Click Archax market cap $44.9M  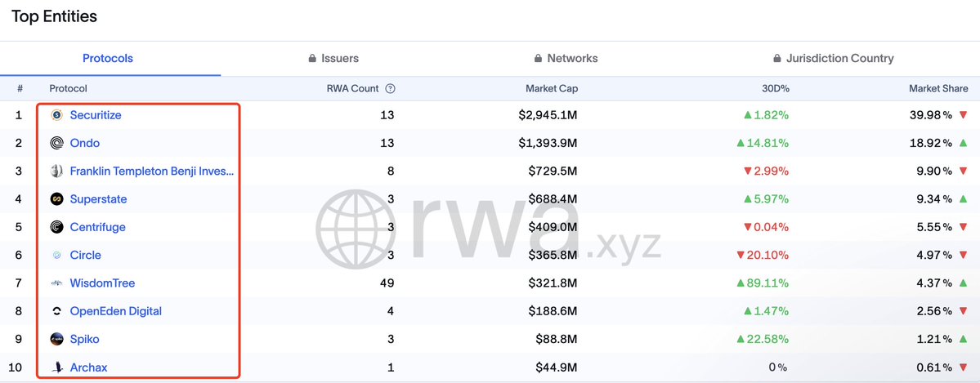[556, 367]
